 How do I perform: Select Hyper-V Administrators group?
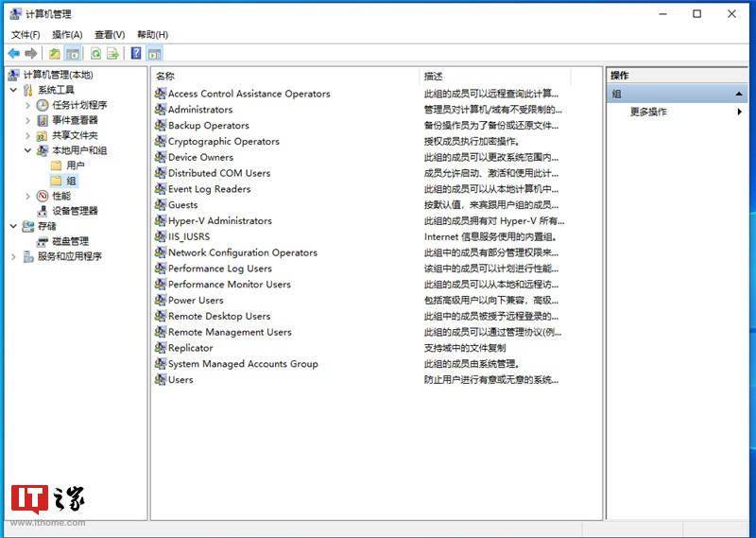[220, 221]
